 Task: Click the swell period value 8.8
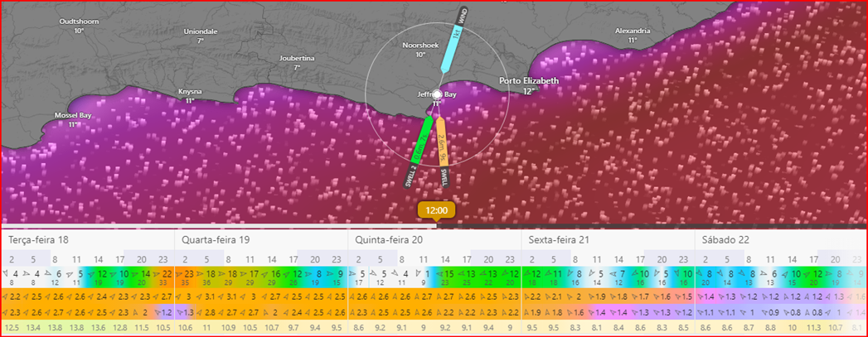coord(770,328)
